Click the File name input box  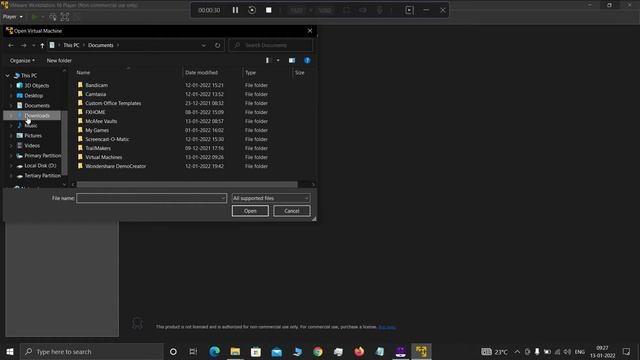click(x=151, y=198)
